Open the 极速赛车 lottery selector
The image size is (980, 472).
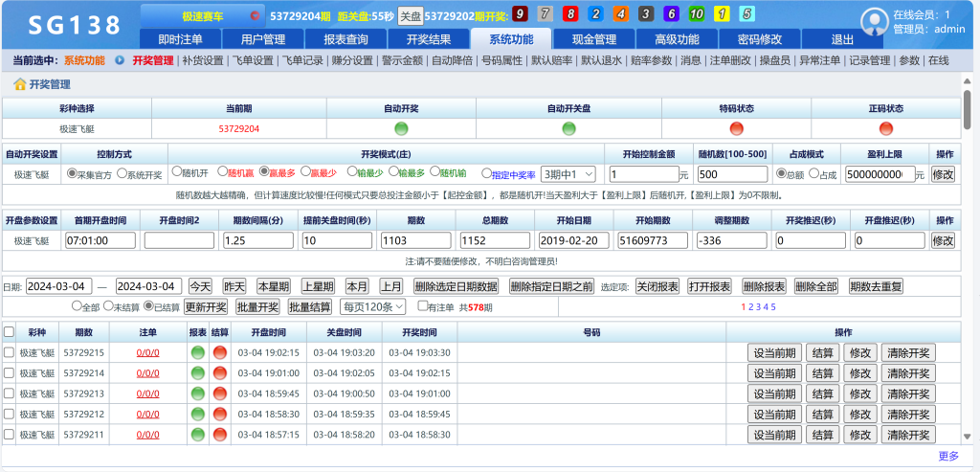coord(201,15)
